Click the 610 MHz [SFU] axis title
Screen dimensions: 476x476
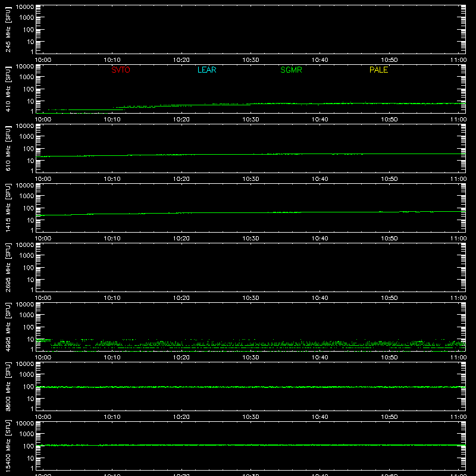[8, 148]
